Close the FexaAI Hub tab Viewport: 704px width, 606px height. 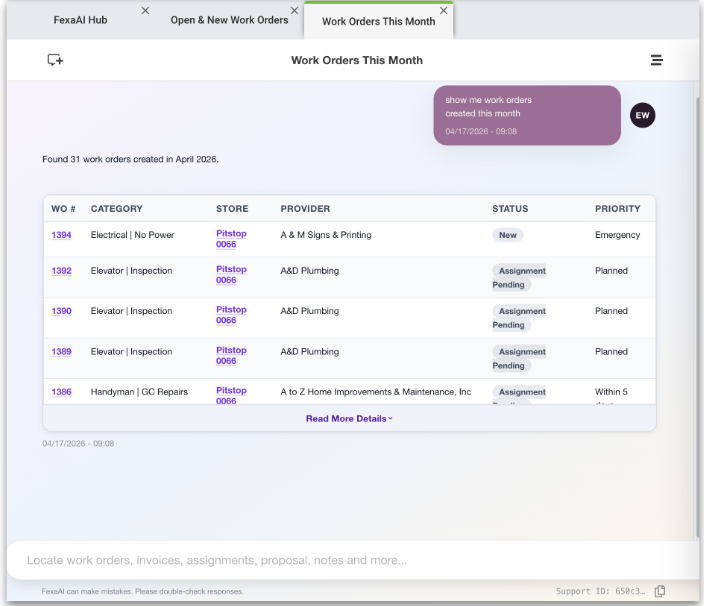click(145, 11)
